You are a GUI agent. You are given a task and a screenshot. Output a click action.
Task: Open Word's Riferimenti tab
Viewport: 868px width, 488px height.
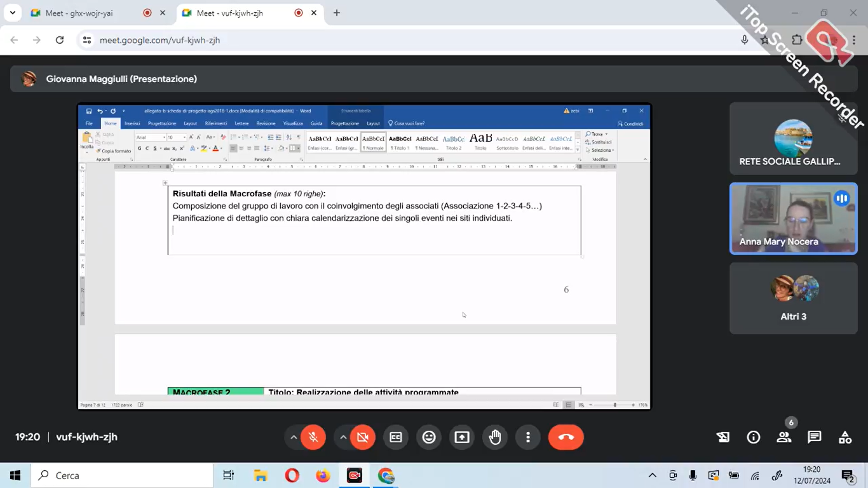(x=216, y=123)
